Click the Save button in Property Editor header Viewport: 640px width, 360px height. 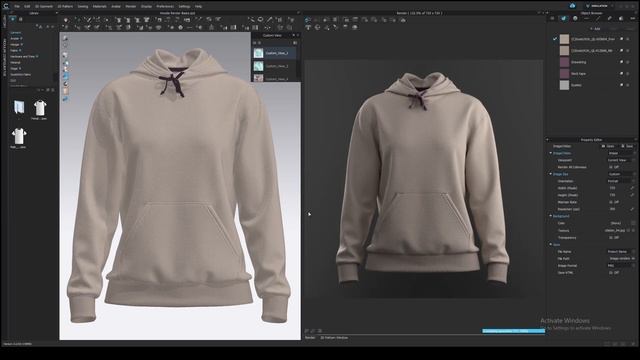tap(627, 146)
